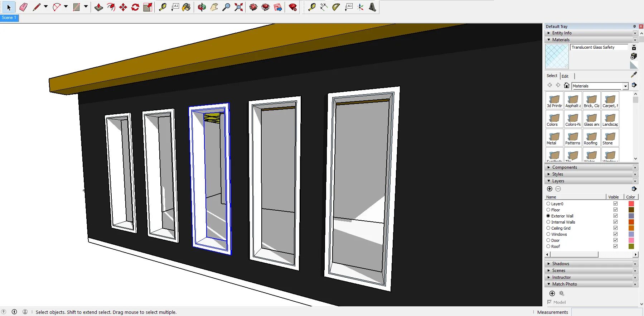Viewport: 644px width, 316px height.
Task: Click the Door layer pink color swatch
Action: pos(631,240)
